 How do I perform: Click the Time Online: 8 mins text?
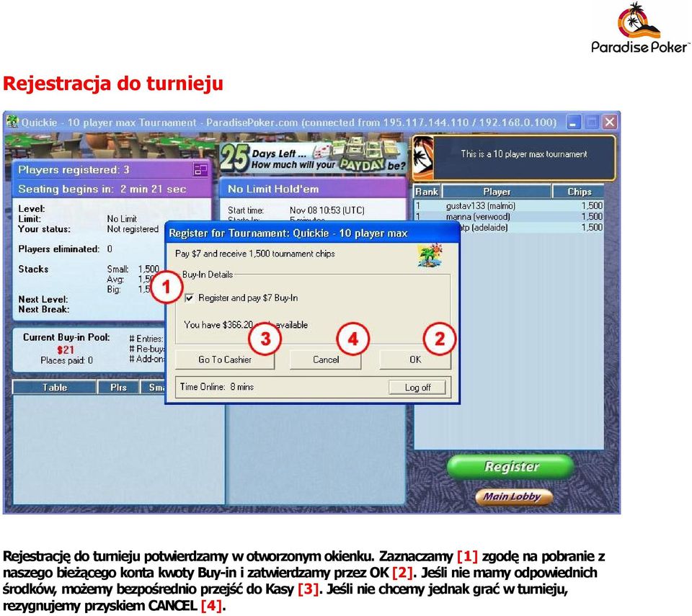tap(217, 387)
